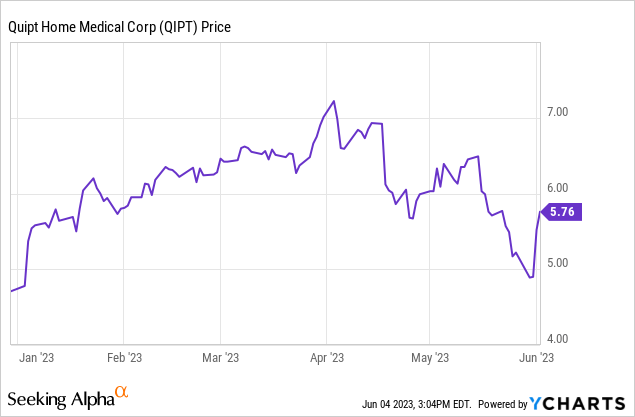
Task: Click the 6.00 y-axis price label
Action: [555, 188]
